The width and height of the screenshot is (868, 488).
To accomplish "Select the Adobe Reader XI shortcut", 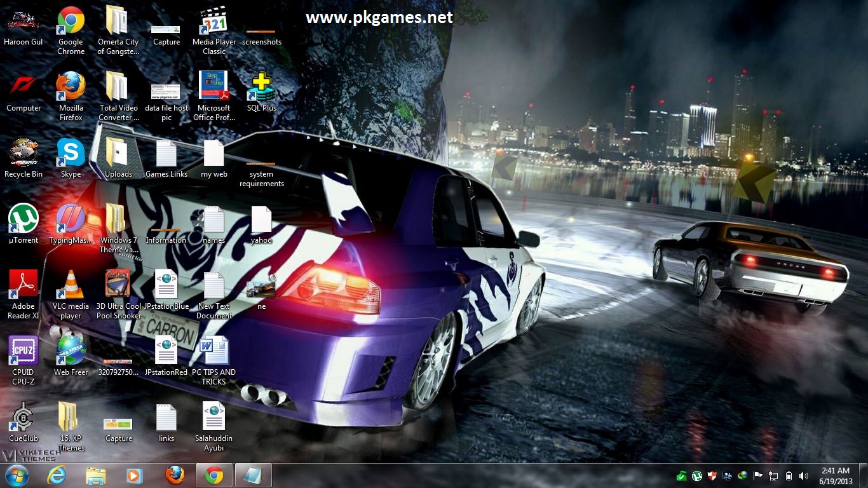I will pos(24,294).
